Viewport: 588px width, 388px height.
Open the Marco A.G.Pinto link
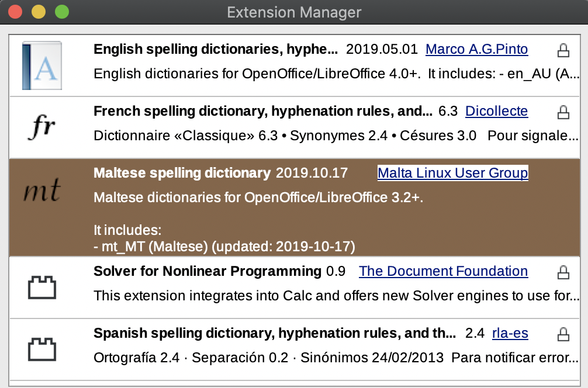tap(477, 49)
